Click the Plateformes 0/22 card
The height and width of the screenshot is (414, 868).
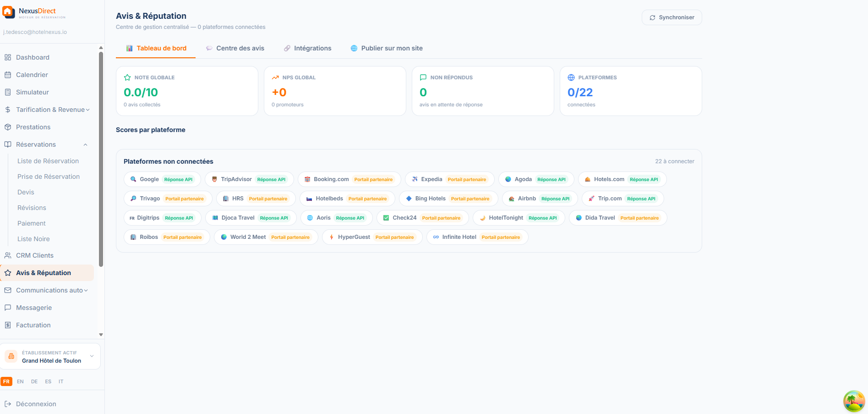[631, 91]
